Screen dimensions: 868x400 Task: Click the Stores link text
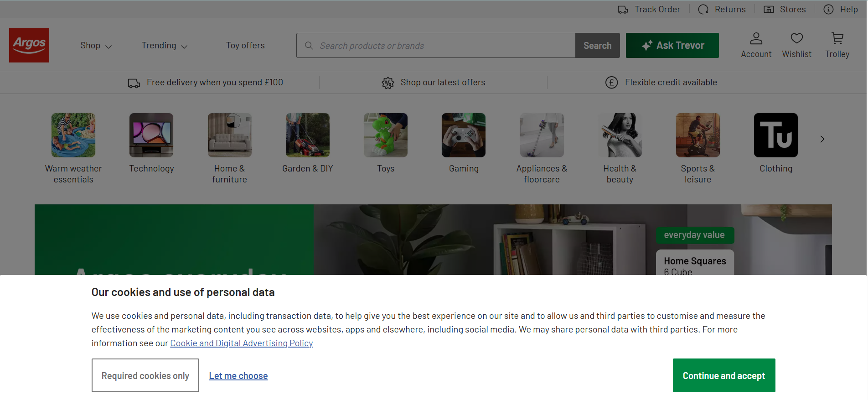pyautogui.click(x=793, y=10)
